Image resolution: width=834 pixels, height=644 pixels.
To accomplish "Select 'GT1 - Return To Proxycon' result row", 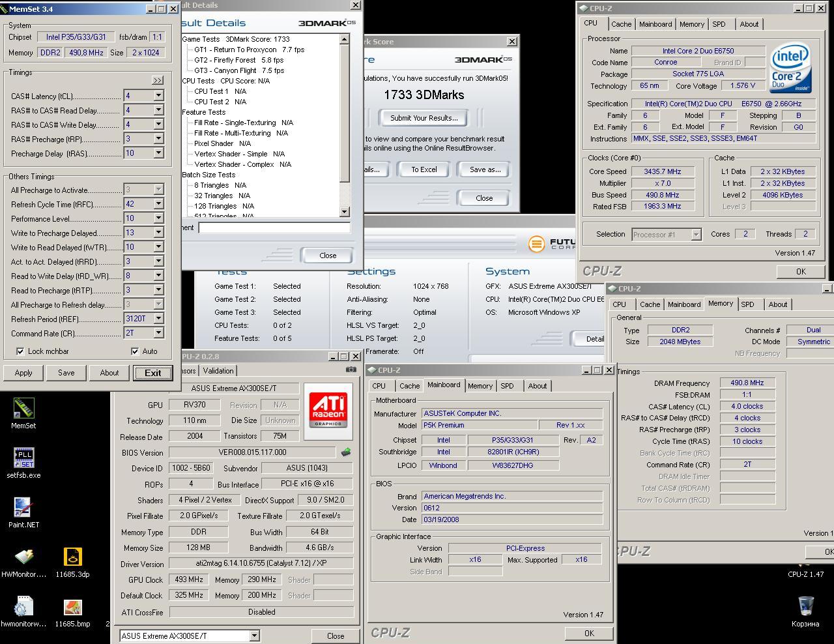I will click(250, 50).
